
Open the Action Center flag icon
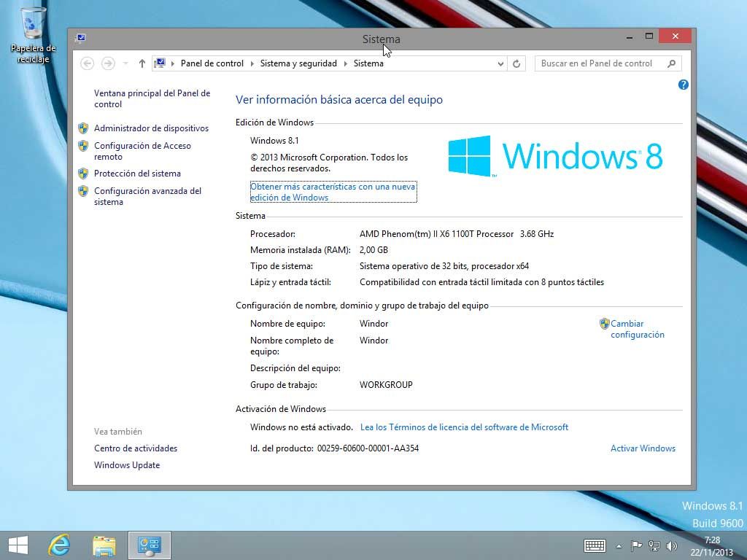tap(636, 545)
